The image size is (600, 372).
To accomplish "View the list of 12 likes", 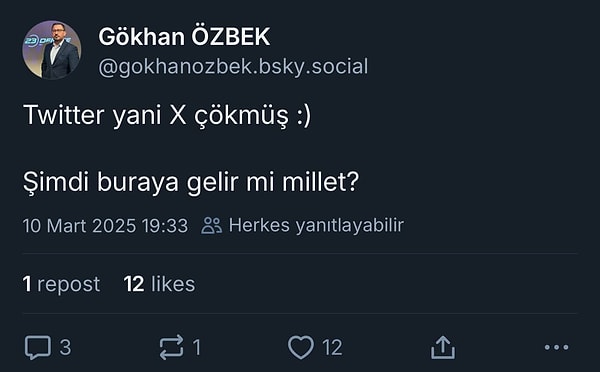I will [x=159, y=284].
